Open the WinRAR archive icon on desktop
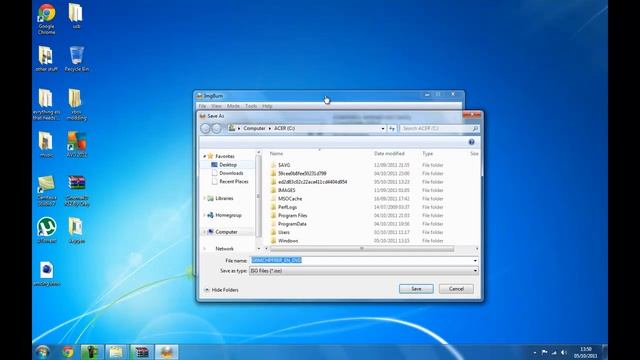The image size is (640, 360). point(76,191)
